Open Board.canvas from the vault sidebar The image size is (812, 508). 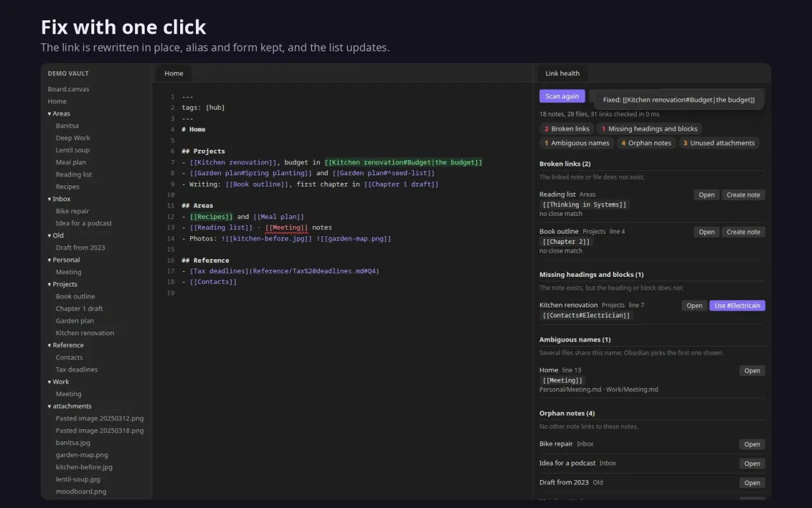pos(69,89)
